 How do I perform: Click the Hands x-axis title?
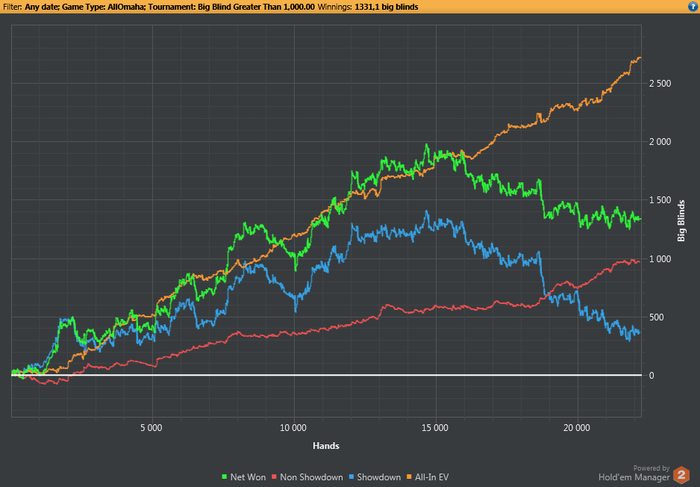pyautogui.click(x=326, y=445)
